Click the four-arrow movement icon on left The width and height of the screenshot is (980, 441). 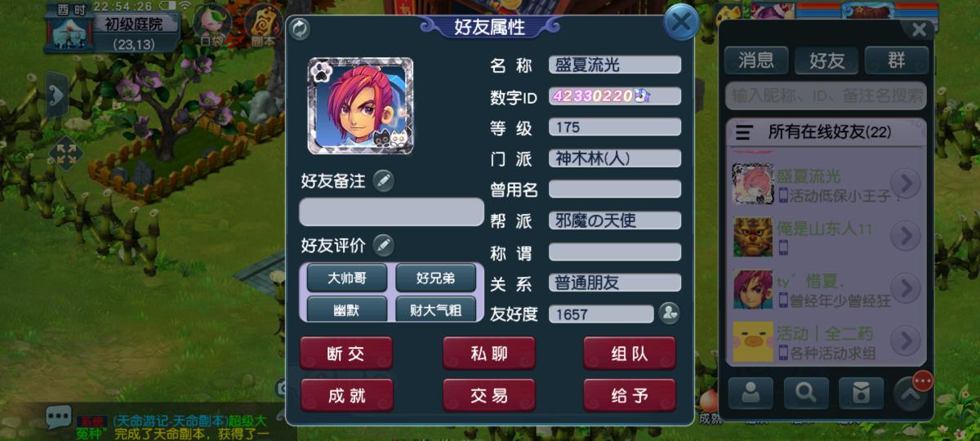(65, 154)
